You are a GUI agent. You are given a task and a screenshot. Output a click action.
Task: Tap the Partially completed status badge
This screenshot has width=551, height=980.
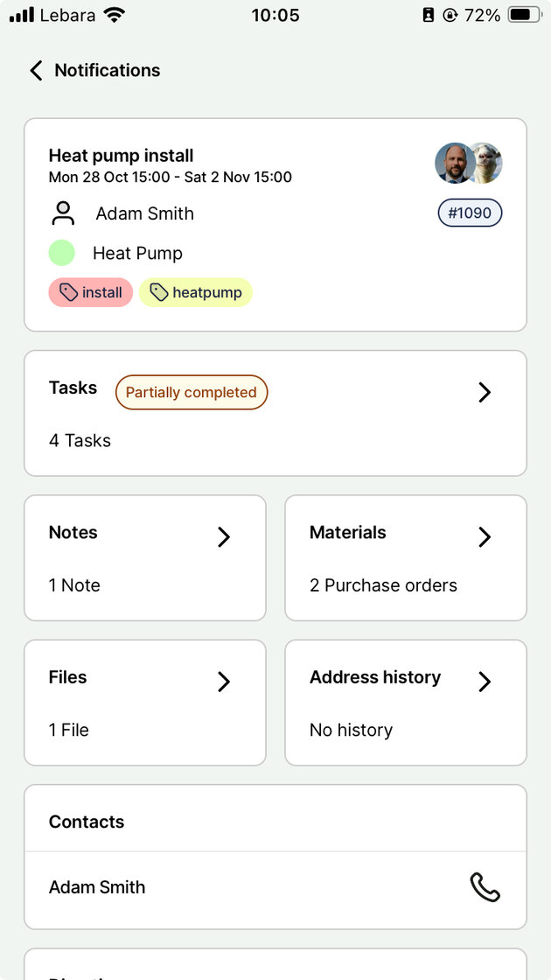(192, 393)
